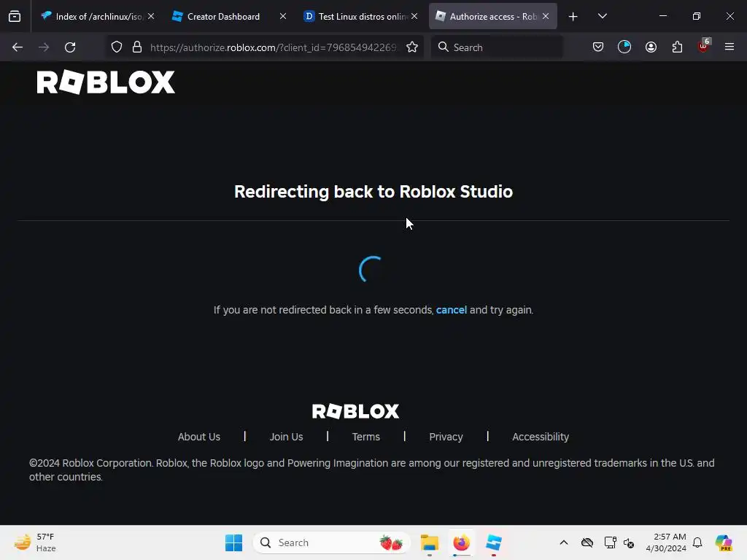Open weather widget showing 57°F Haze
Viewport: 747px width, 560px height.
point(35,542)
